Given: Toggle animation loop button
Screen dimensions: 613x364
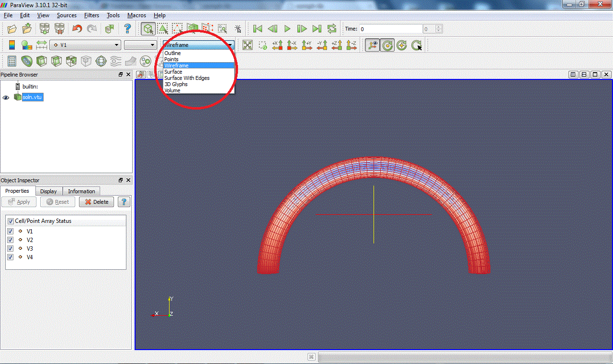Looking at the screenshot, I should coord(332,29).
